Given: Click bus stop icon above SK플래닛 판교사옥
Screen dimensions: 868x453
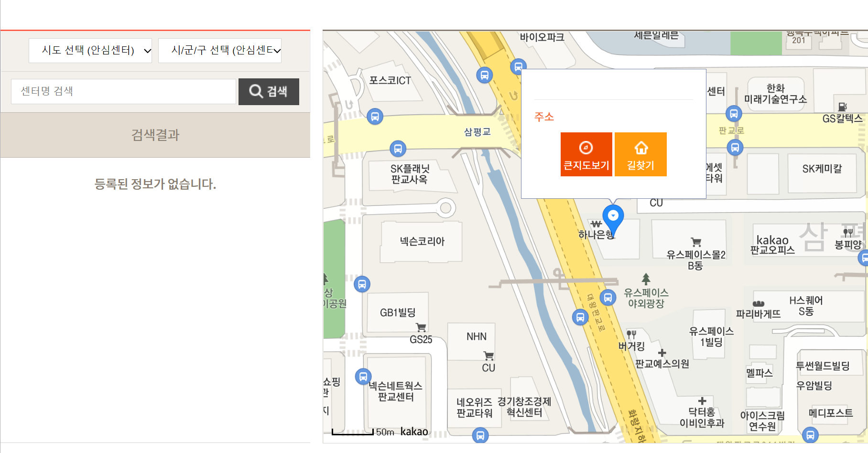Looking at the screenshot, I should point(398,149).
